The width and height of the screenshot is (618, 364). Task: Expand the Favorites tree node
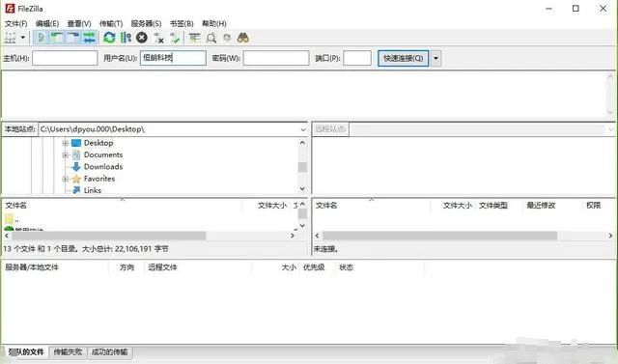point(65,179)
